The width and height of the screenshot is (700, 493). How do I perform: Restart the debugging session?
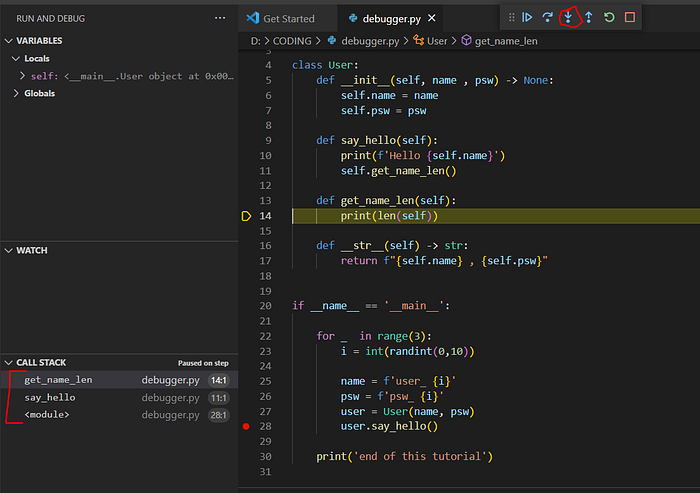[609, 17]
